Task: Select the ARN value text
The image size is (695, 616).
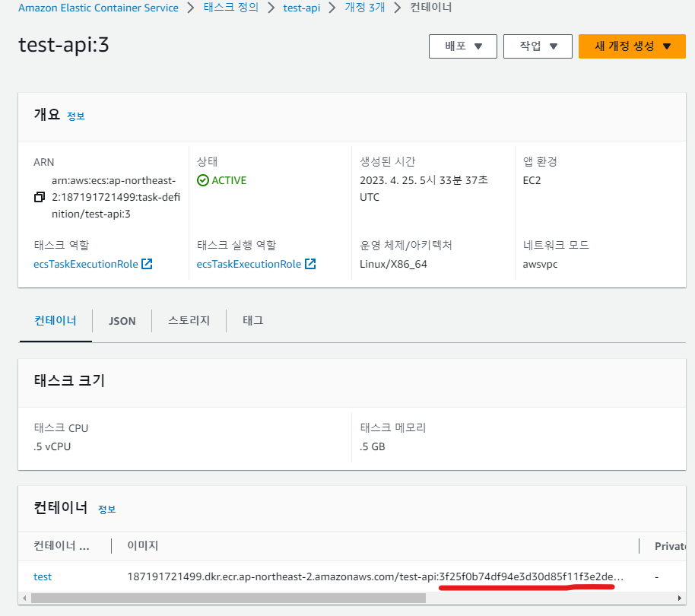Action: 116,197
